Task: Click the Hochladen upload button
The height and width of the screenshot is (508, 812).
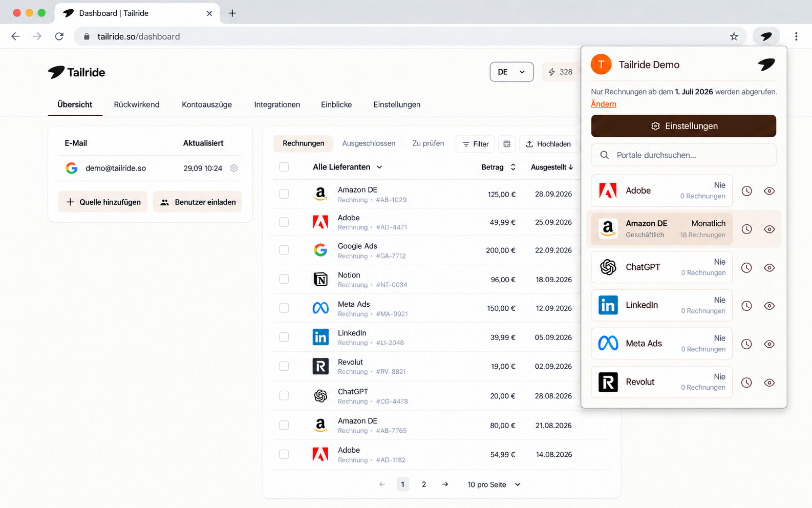Action: 548,144
